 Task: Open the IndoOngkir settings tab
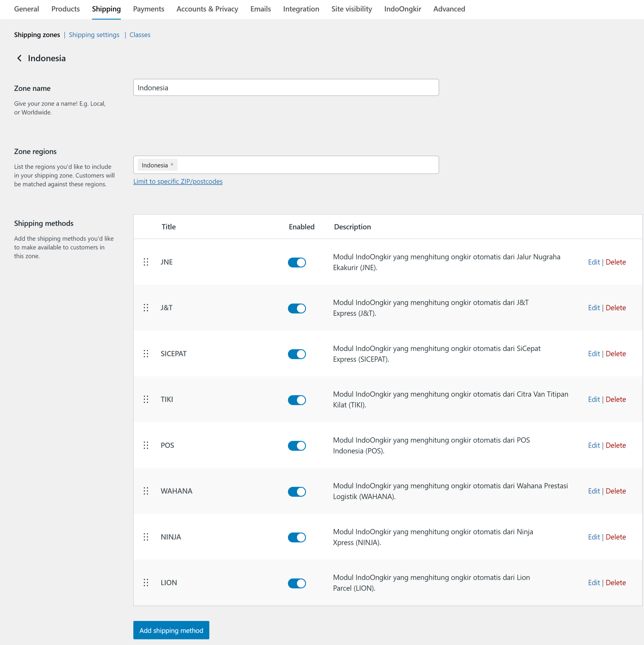pos(402,9)
